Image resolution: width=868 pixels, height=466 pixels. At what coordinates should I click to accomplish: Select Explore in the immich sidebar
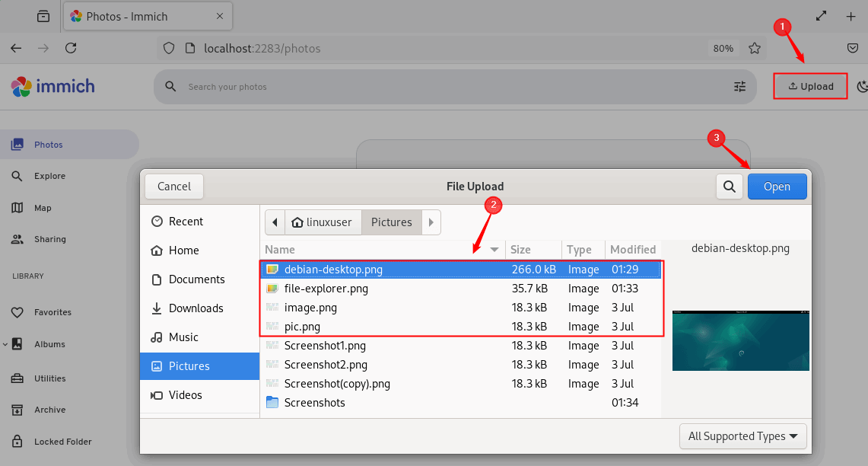click(49, 176)
